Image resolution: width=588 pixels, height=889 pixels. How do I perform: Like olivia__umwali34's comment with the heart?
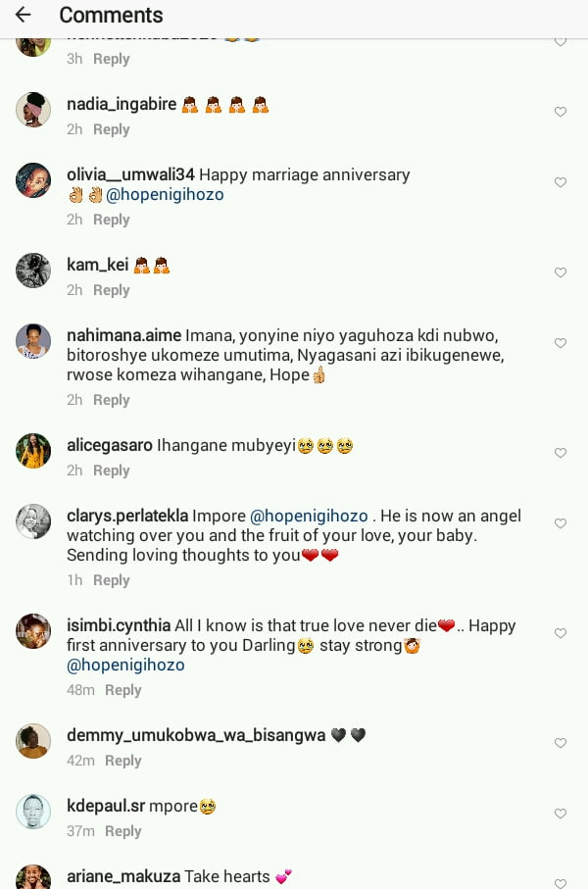(561, 182)
